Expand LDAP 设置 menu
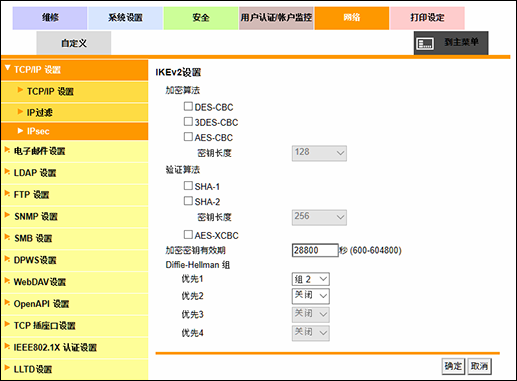 coord(75,173)
